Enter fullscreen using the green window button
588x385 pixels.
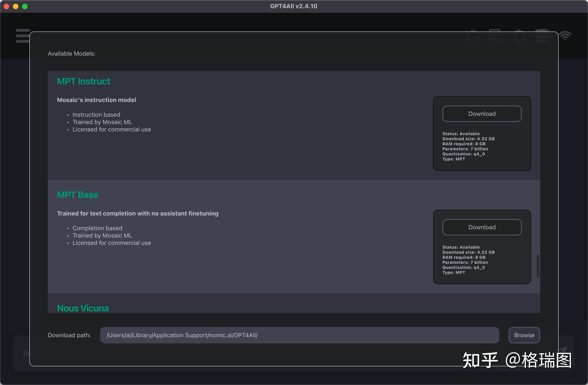click(x=25, y=6)
